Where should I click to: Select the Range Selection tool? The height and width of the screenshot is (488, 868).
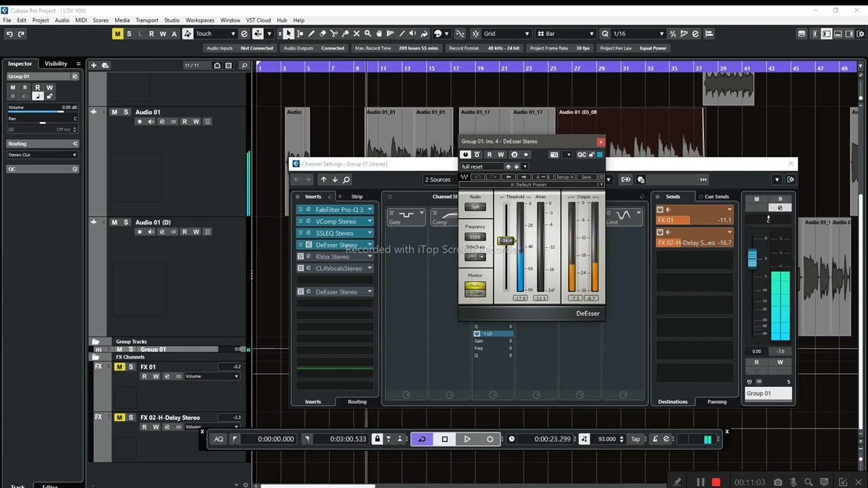point(300,33)
